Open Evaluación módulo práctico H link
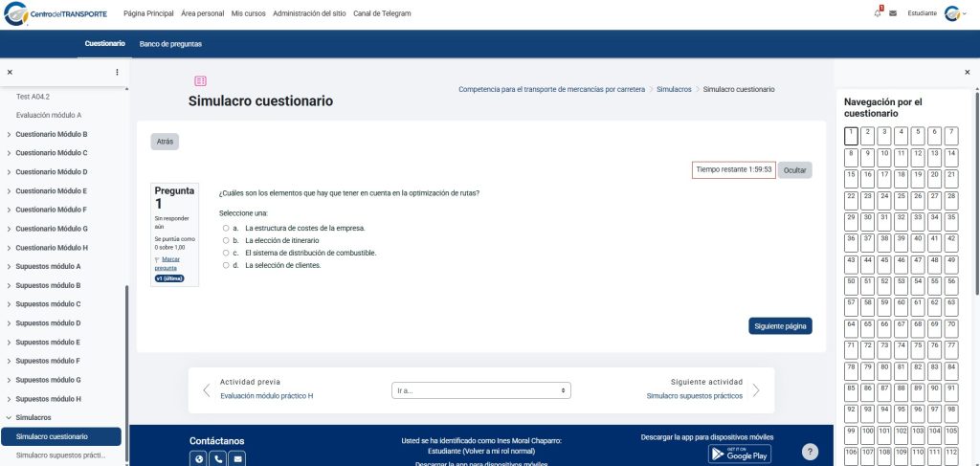This screenshot has width=980, height=466. 267,396
